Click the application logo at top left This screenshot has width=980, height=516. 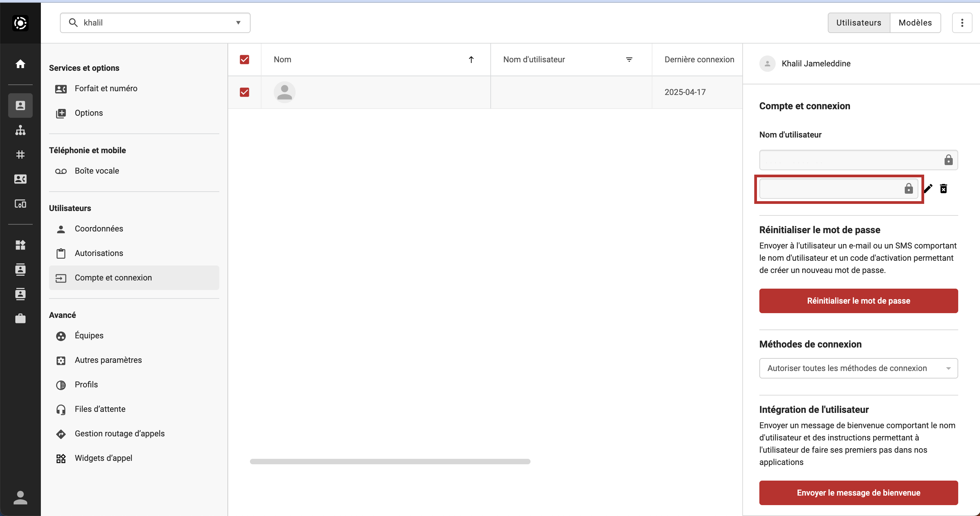(20, 23)
